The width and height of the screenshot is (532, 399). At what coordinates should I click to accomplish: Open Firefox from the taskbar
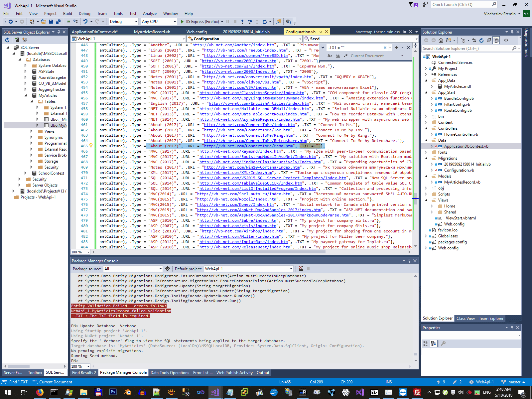pyautogui.click(x=40, y=392)
